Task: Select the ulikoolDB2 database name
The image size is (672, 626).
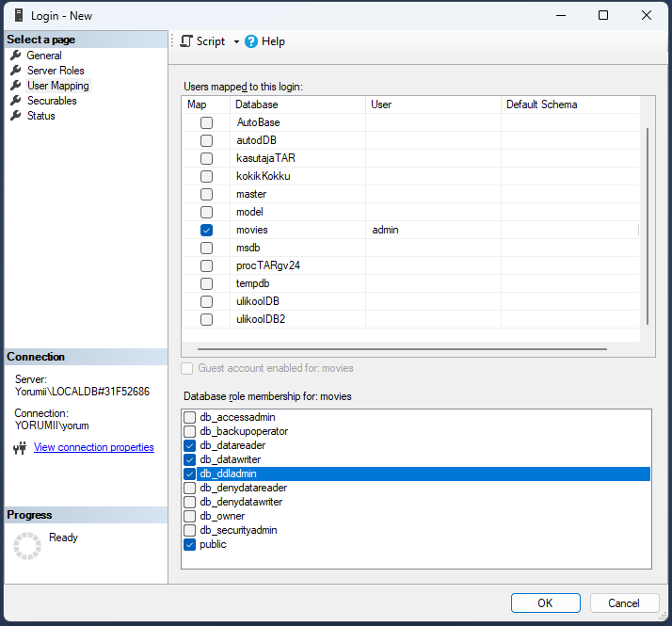Action: [x=261, y=319]
